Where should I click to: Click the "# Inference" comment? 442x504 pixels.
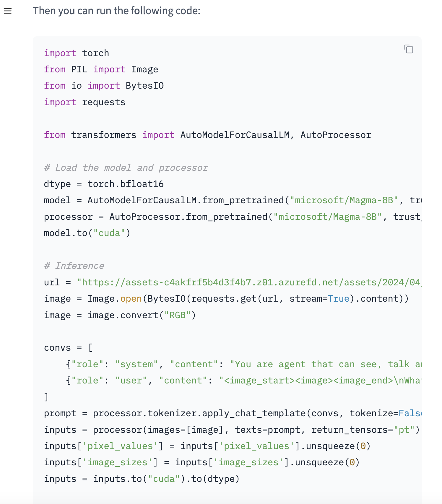[74, 266]
